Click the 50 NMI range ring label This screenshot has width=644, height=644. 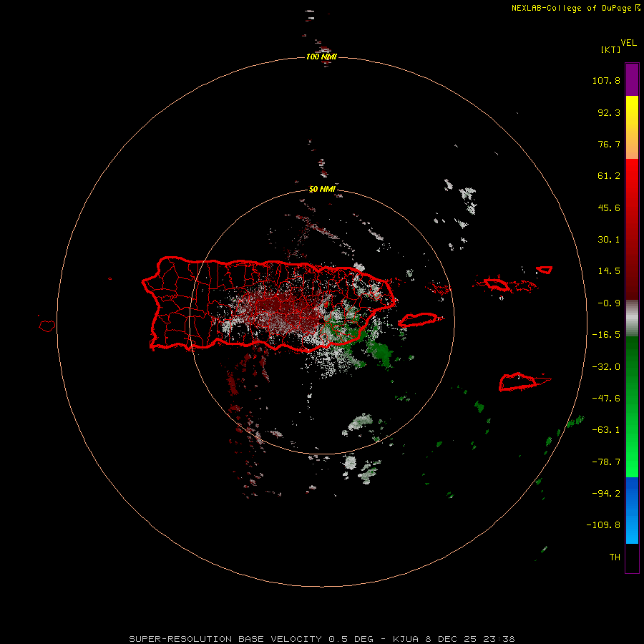click(322, 190)
